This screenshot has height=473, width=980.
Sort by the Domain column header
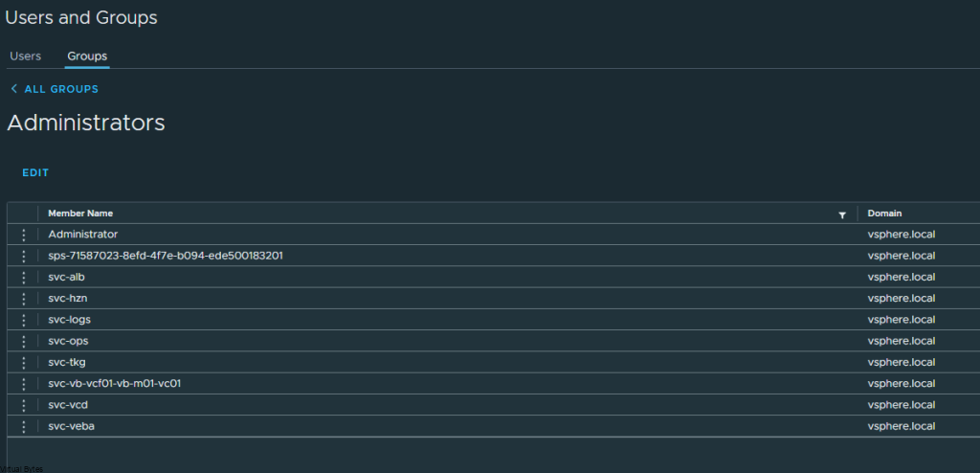[885, 214]
